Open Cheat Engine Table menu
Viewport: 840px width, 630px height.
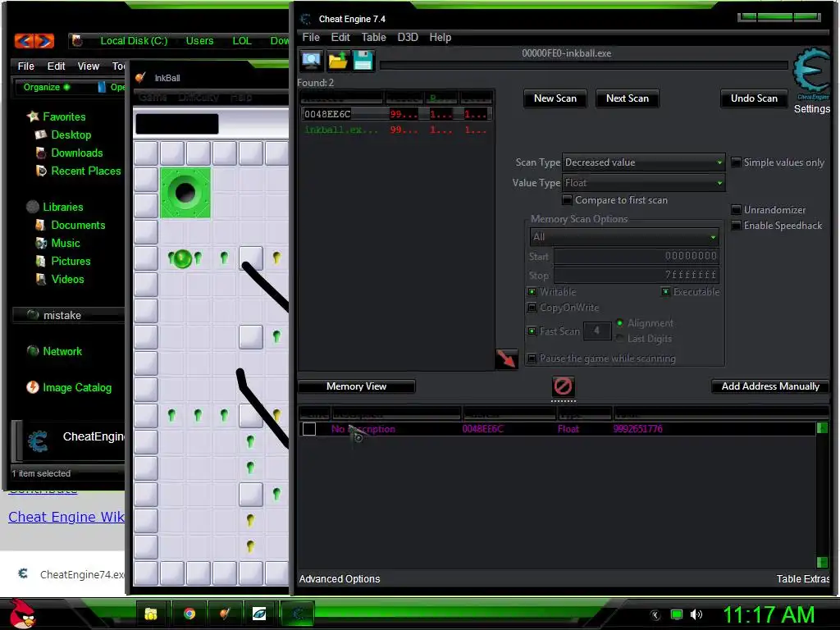coord(373,37)
